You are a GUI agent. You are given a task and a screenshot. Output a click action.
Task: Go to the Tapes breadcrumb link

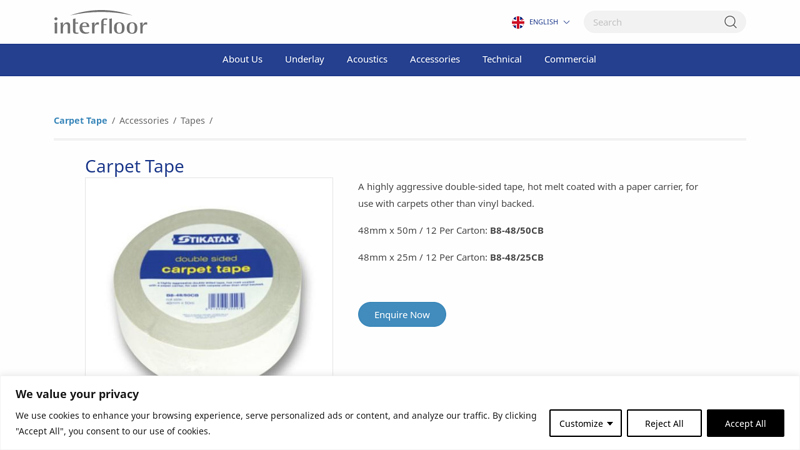tap(192, 120)
